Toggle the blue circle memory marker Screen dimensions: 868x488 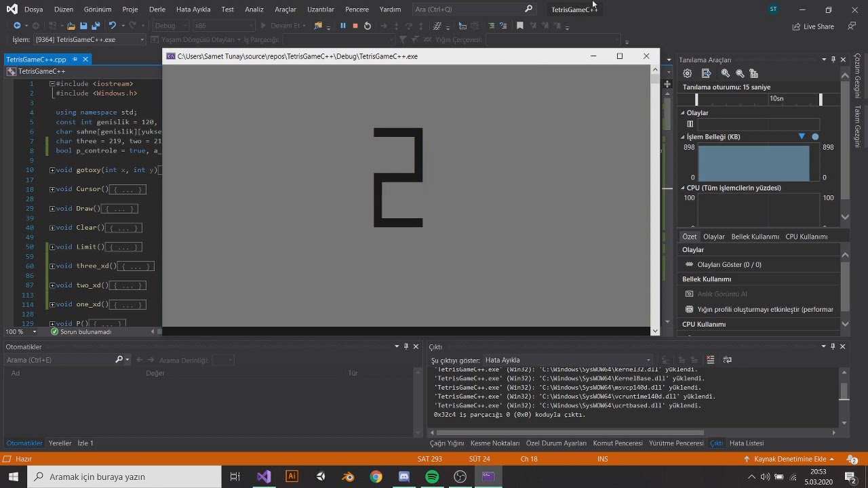[x=815, y=136]
